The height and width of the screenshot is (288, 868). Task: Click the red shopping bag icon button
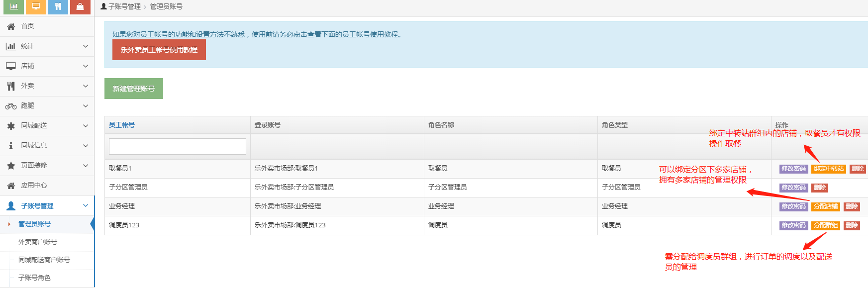[80, 6]
